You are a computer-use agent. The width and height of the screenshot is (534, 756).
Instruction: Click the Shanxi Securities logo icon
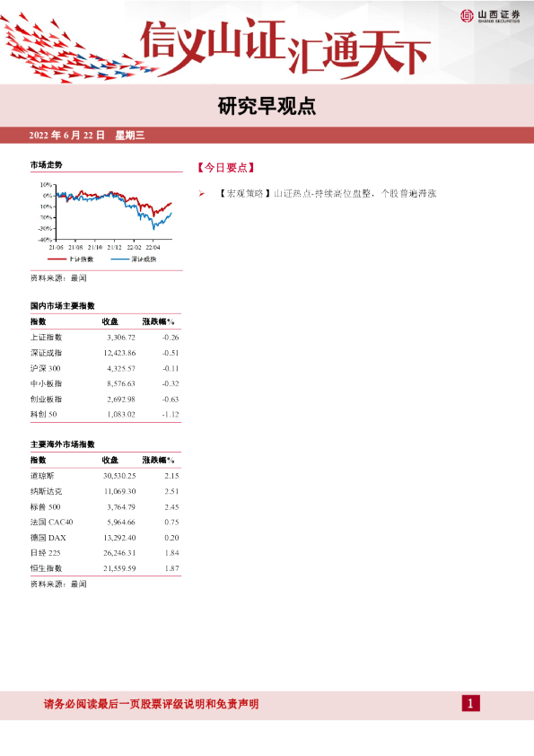[x=467, y=16]
